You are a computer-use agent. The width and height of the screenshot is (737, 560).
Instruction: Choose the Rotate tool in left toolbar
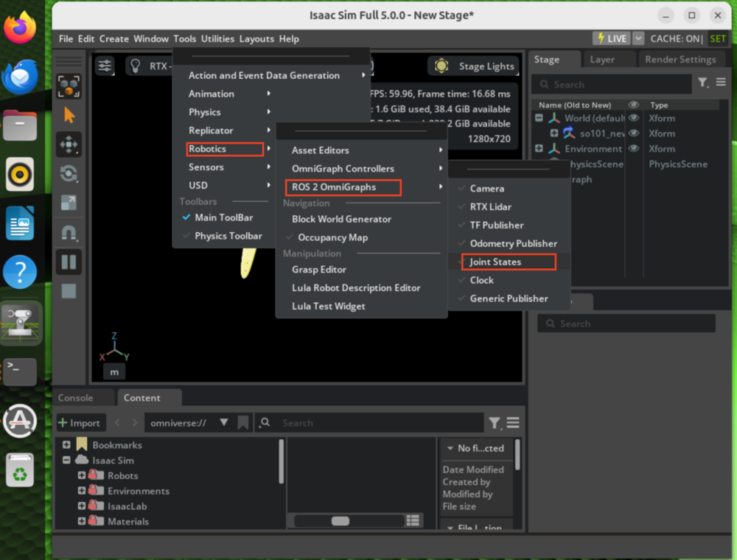(x=69, y=174)
